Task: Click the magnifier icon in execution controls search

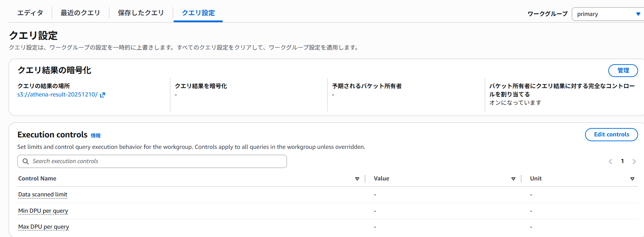Action: 25,161
